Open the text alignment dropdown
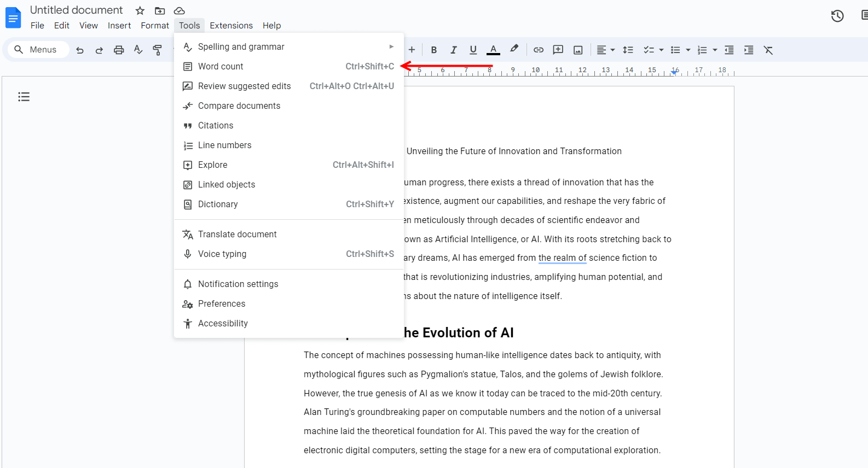Viewport: 868px width, 468px height. (x=605, y=50)
